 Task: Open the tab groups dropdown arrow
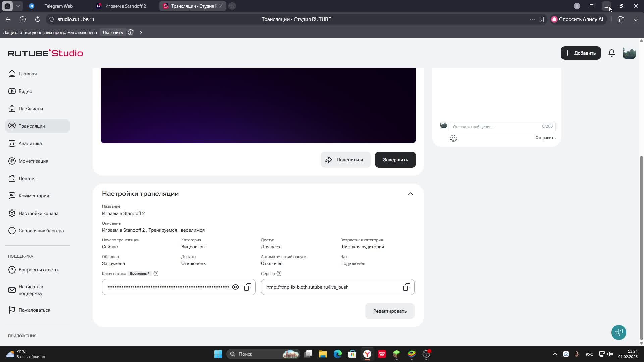point(18,6)
